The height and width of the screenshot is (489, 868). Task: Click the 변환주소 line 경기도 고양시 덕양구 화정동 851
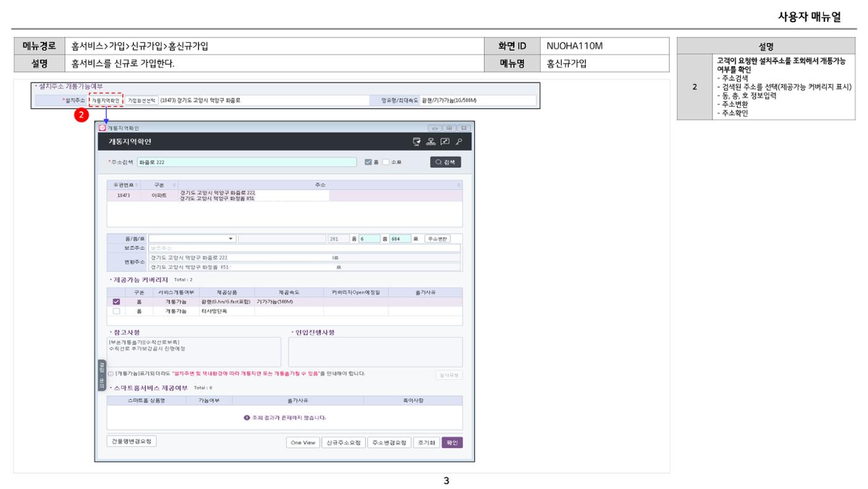[304, 267]
